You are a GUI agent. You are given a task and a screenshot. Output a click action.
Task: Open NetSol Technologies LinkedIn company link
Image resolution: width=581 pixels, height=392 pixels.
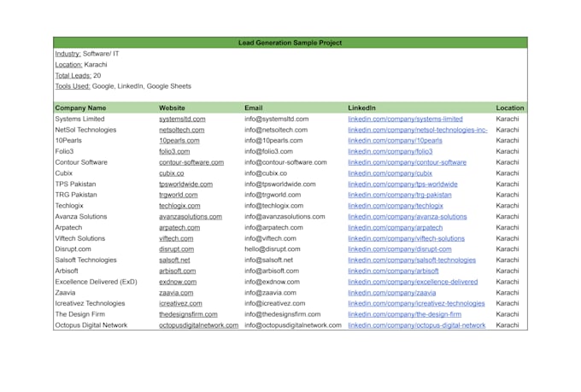pyautogui.click(x=418, y=130)
